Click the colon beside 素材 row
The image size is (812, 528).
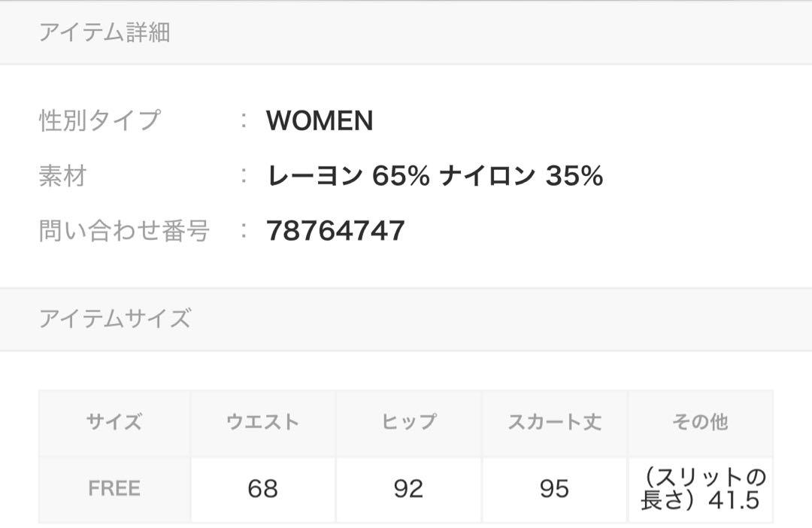[x=244, y=175]
